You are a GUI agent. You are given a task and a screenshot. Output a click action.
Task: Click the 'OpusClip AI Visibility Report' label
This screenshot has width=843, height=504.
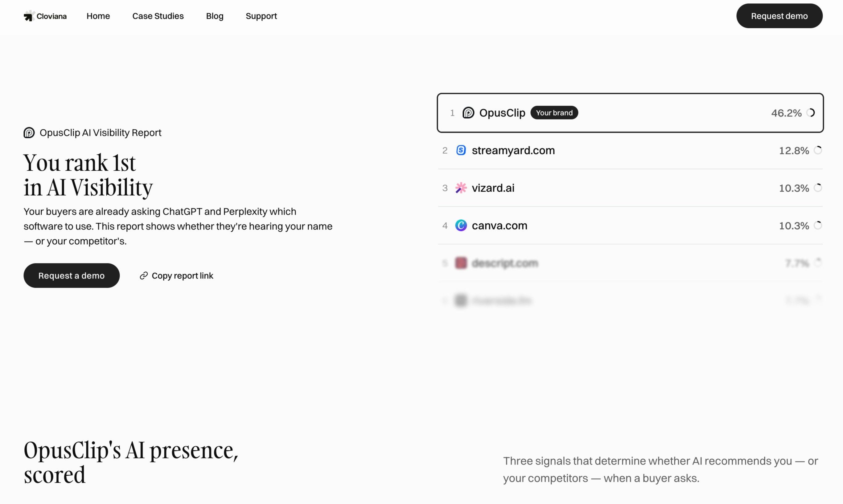[x=101, y=132]
